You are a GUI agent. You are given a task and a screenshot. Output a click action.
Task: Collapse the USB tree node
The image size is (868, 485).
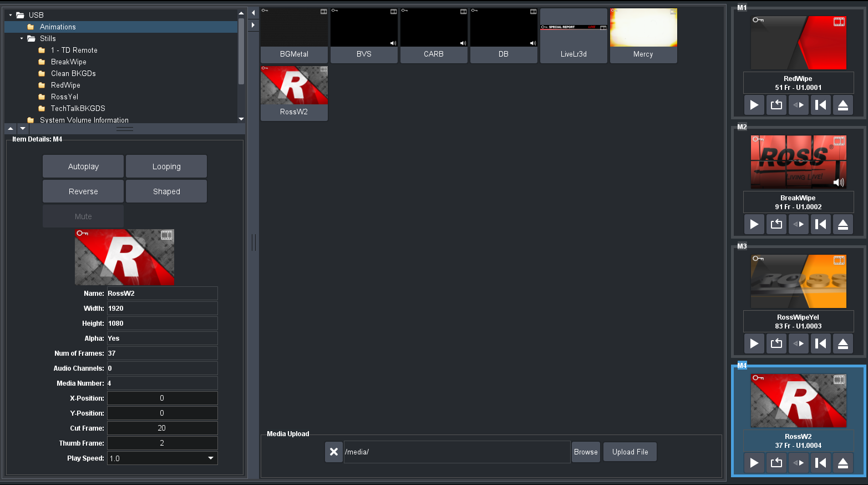pyautogui.click(x=11, y=15)
